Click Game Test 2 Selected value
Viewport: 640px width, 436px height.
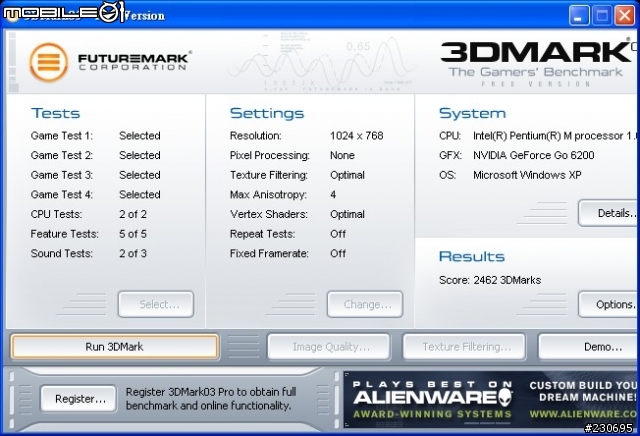click(x=140, y=155)
